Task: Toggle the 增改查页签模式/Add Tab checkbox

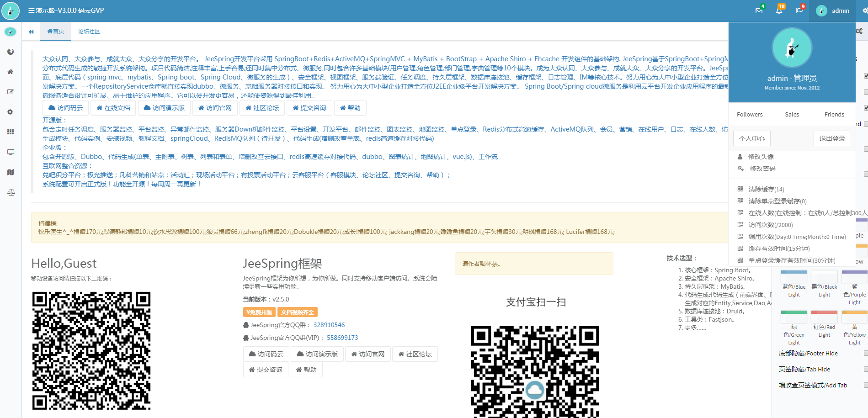Action: (x=866, y=385)
